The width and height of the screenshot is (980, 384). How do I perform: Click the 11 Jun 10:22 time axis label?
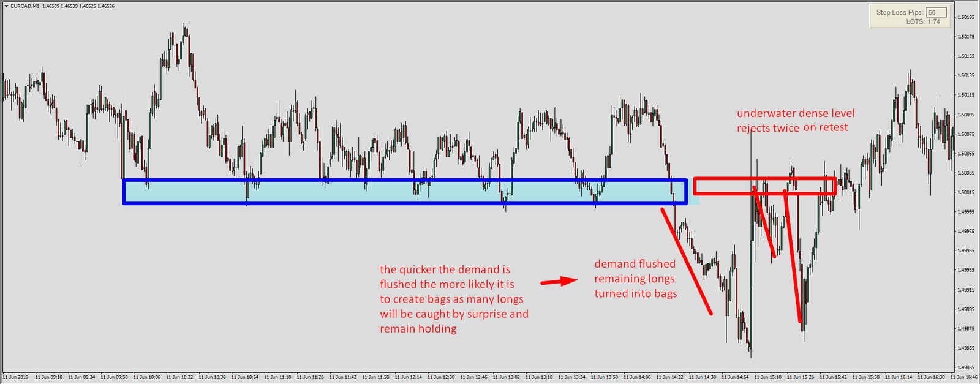point(179,377)
